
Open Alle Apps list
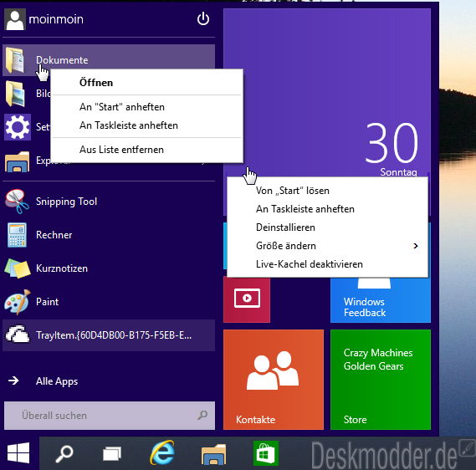[x=57, y=381]
